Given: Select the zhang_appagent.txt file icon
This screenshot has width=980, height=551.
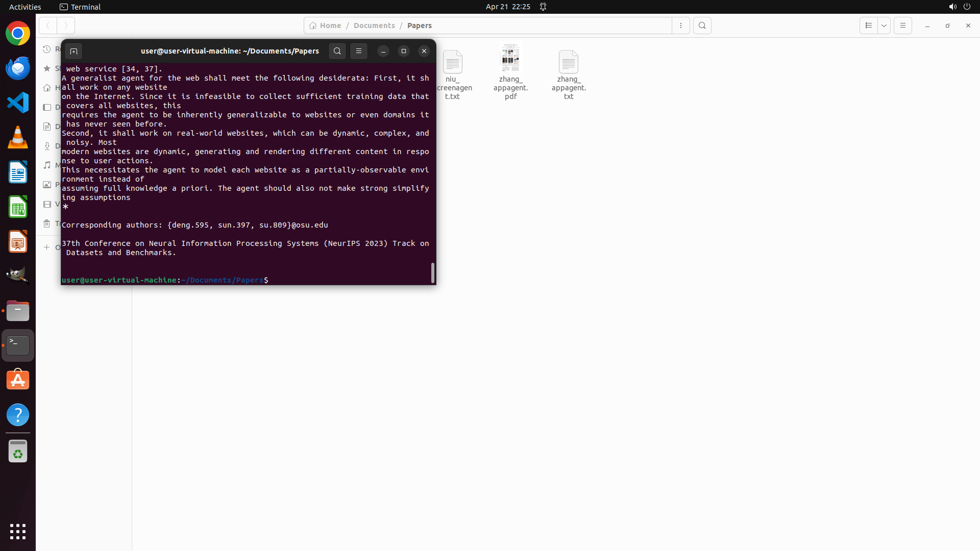Looking at the screenshot, I should coord(568,62).
